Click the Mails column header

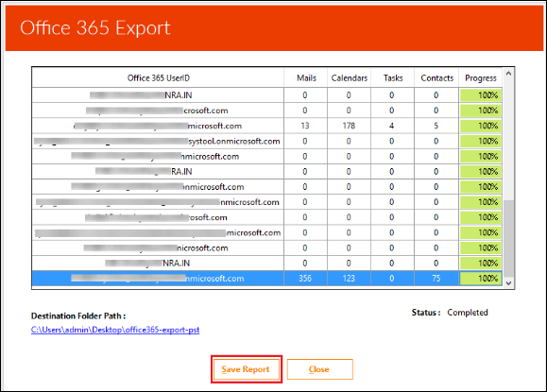tap(306, 77)
